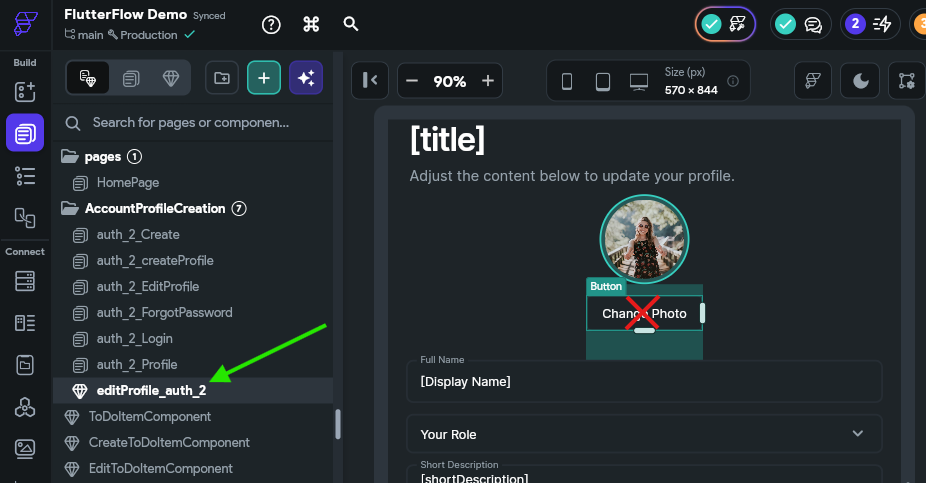Open canvas settings node icon
The height and width of the screenshot is (483, 926).
click(907, 80)
